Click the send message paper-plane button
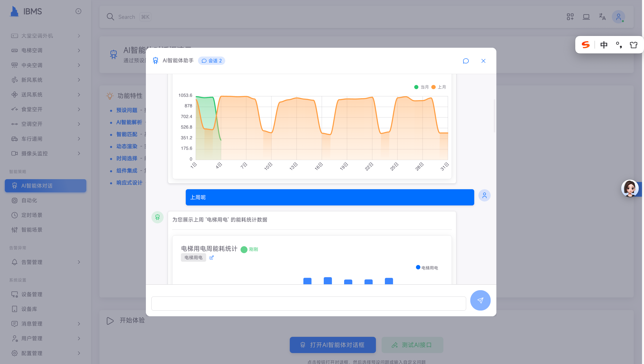 [x=480, y=300]
